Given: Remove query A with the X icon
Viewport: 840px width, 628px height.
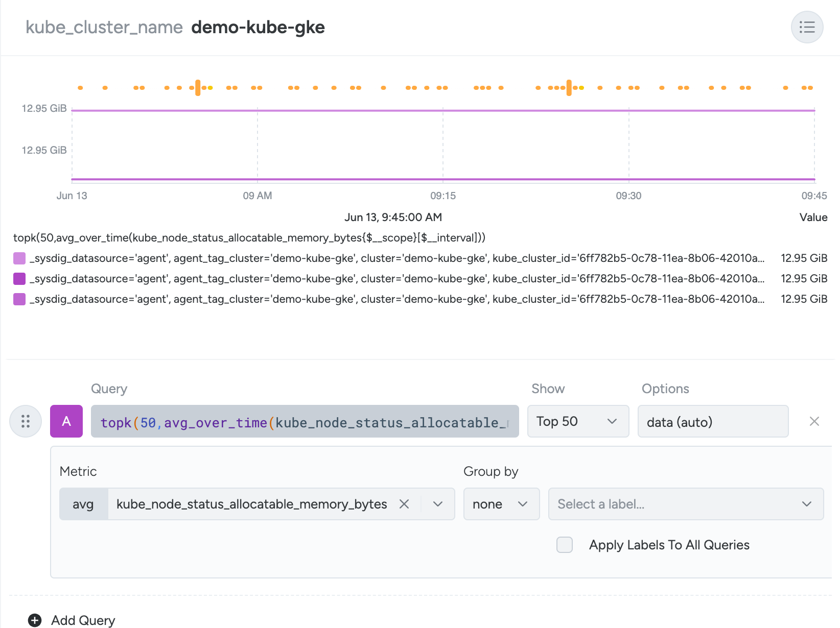Looking at the screenshot, I should tap(814, 421).
